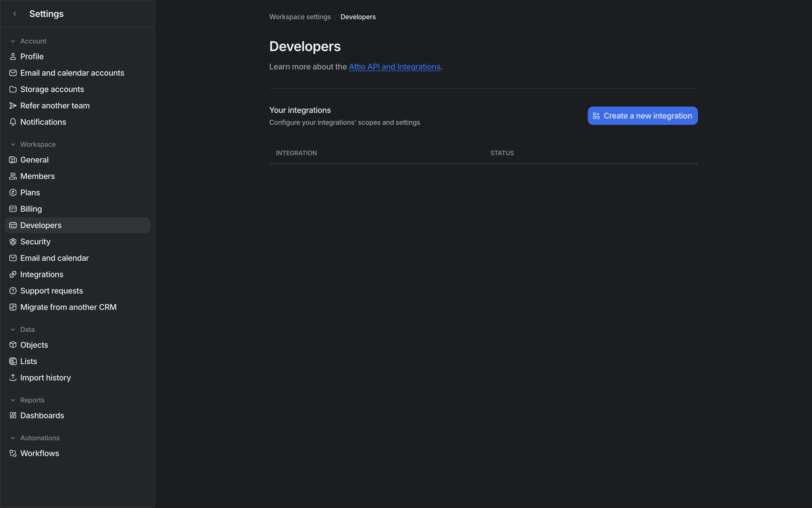812x508 pixels.
Task: Go to Storage accounts
Action: coord(78,89)
